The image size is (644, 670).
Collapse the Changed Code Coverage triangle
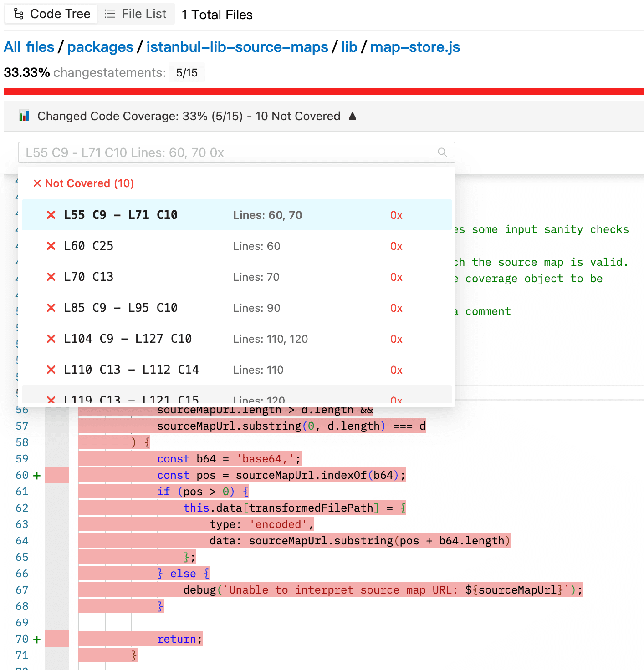[352, 116]
